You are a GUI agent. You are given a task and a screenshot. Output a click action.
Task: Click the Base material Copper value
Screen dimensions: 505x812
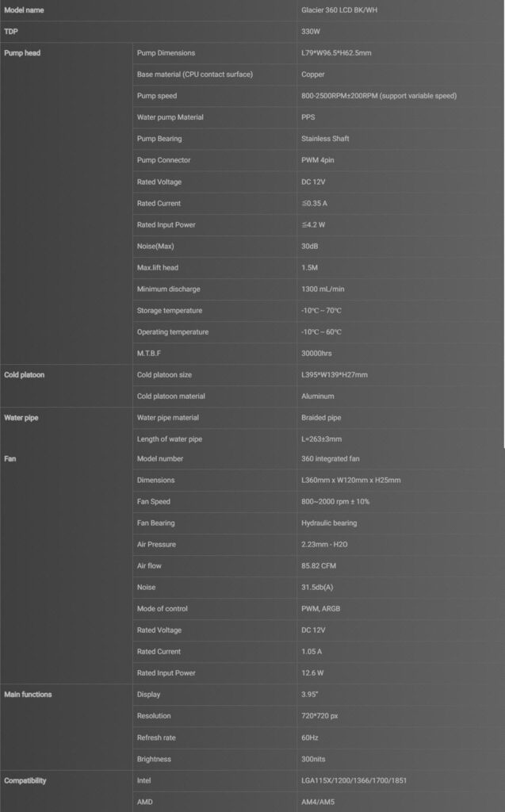[x=313, y=75]
